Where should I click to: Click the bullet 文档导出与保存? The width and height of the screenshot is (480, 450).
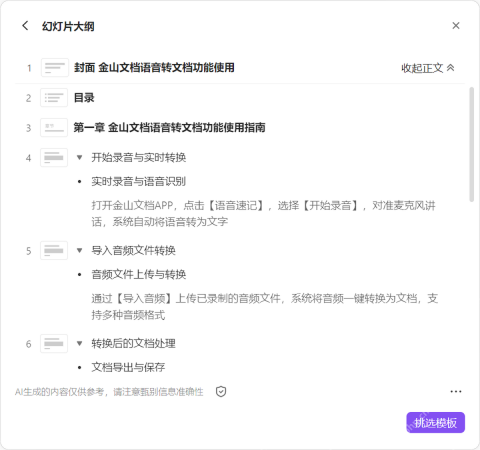[x=128, y=367]
